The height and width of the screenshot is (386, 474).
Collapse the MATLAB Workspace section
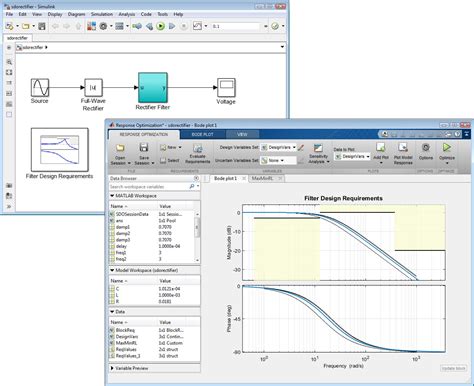pyautogui.click(x=112, y=196)
